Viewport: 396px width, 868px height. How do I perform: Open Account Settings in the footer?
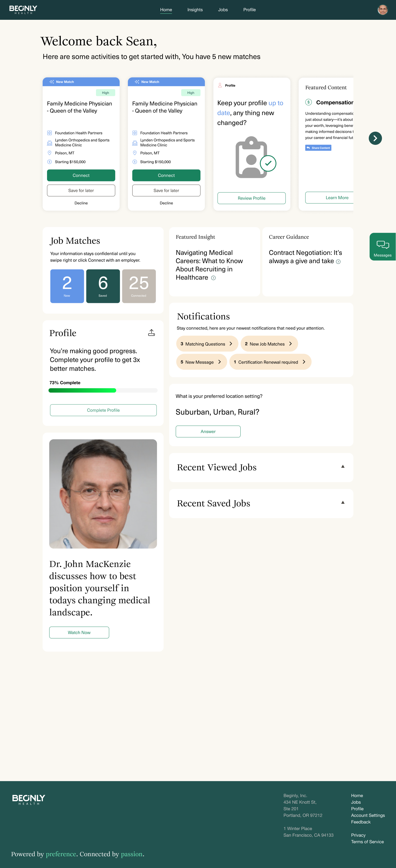pyautogui.click(x=367, y=815)
